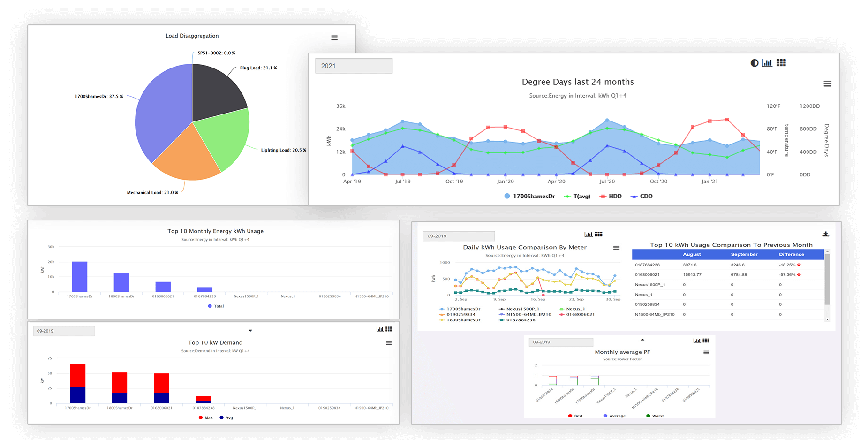Viewport: 868px width, 440px height.
Task: Click the 1800ShamesDr bar in Monthly Energy chart
Action: [x=121, y=282]
